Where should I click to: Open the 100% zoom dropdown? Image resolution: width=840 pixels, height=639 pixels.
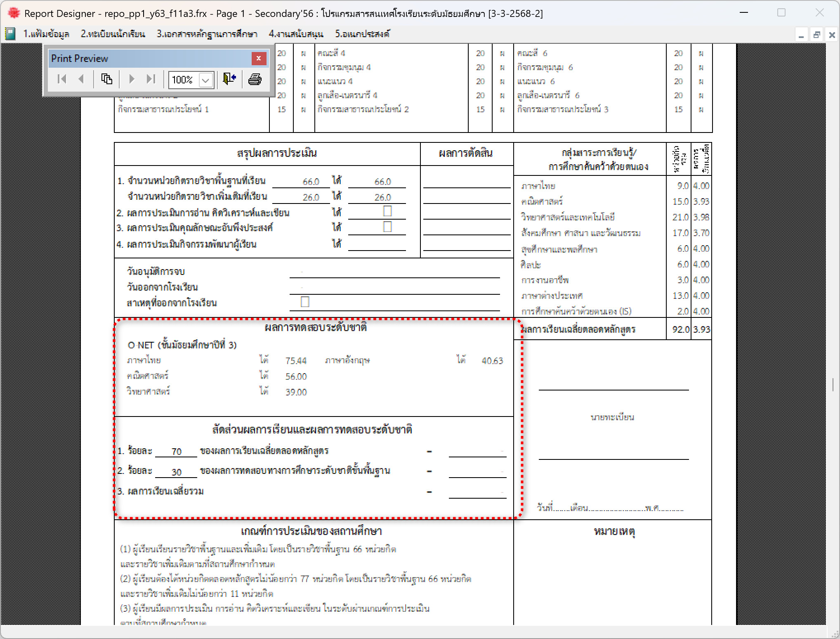click(x=205, y=80)
